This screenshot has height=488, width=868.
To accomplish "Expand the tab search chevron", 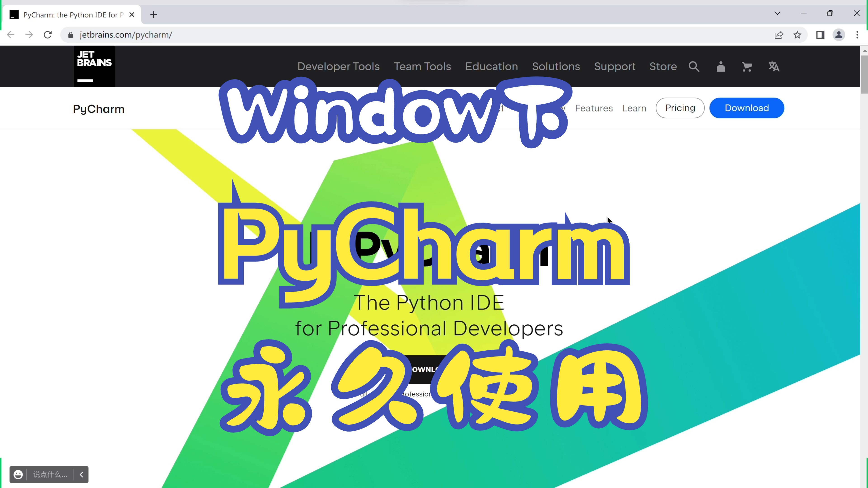I will [x=777, y=14].
